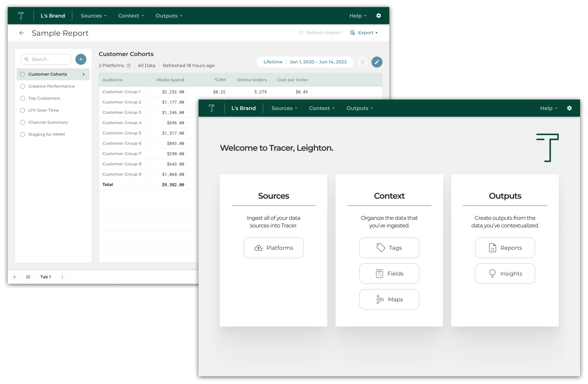Open the Outputs dropdown in the Sample Report window

coord(169,16)
